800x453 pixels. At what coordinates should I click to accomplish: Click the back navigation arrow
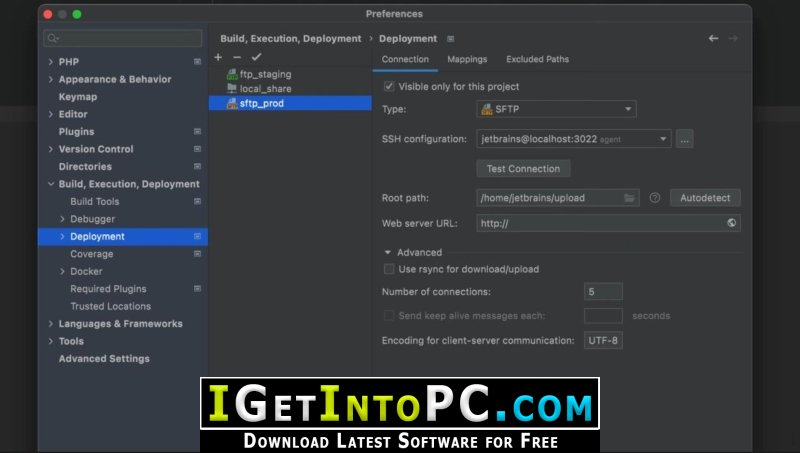(713, 39)
